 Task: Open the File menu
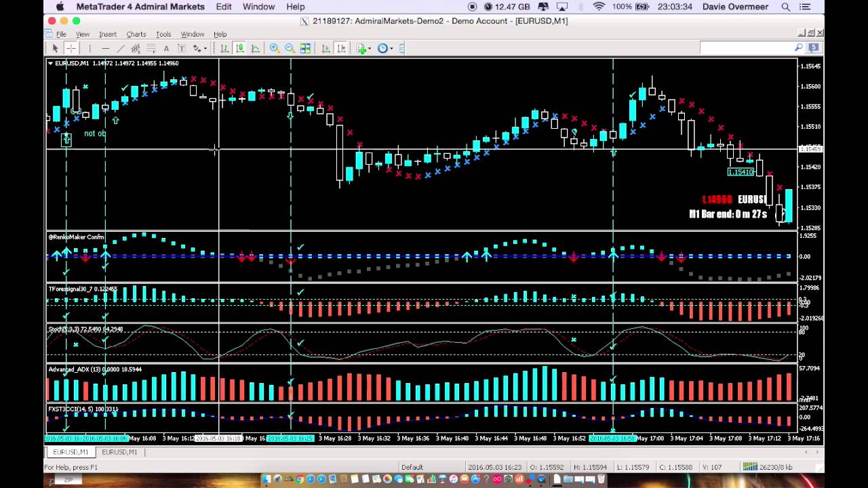(61, 34)
